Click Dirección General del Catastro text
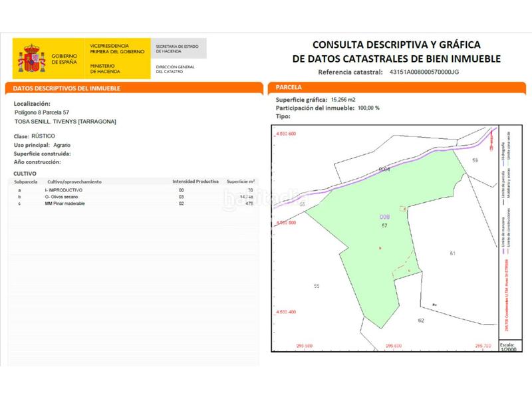The height and width of the screenshot is (399, 532). (x=174, y=68)
